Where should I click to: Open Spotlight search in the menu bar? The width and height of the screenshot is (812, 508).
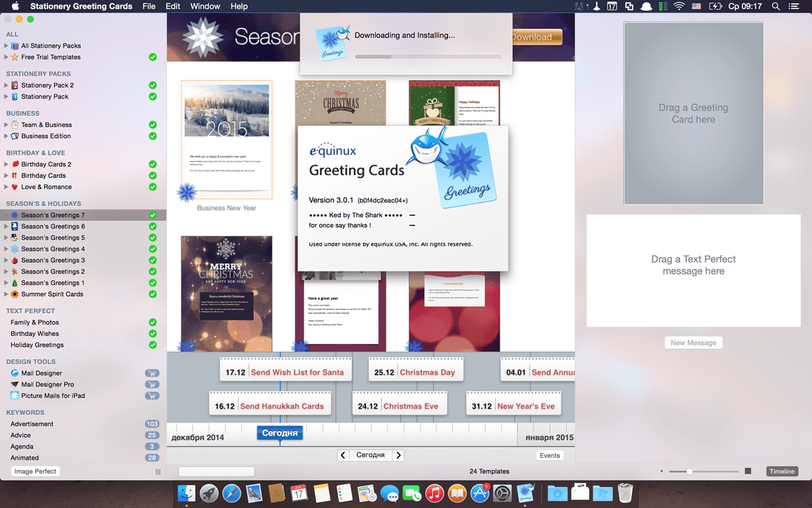[775, 6]
